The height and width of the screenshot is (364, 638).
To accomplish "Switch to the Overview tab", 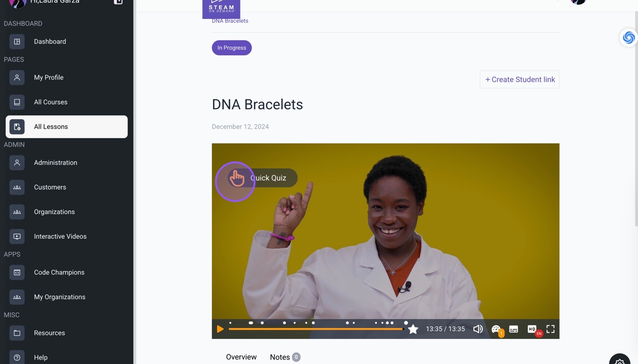I will 242,357.
